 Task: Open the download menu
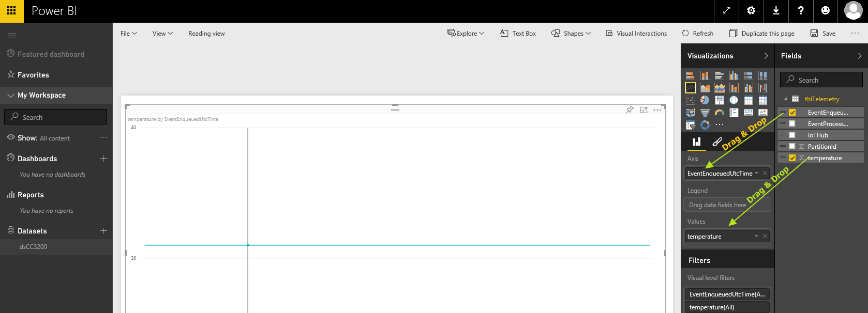(x=776, y=11)
